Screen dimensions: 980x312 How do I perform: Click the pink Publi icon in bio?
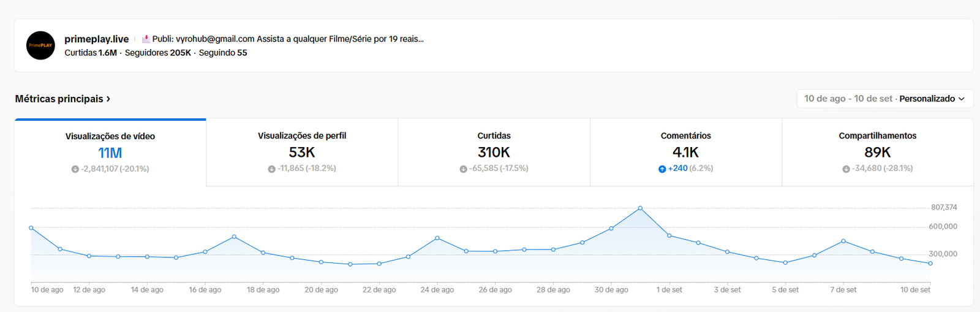pyautogui.click(x=146, y=39)
